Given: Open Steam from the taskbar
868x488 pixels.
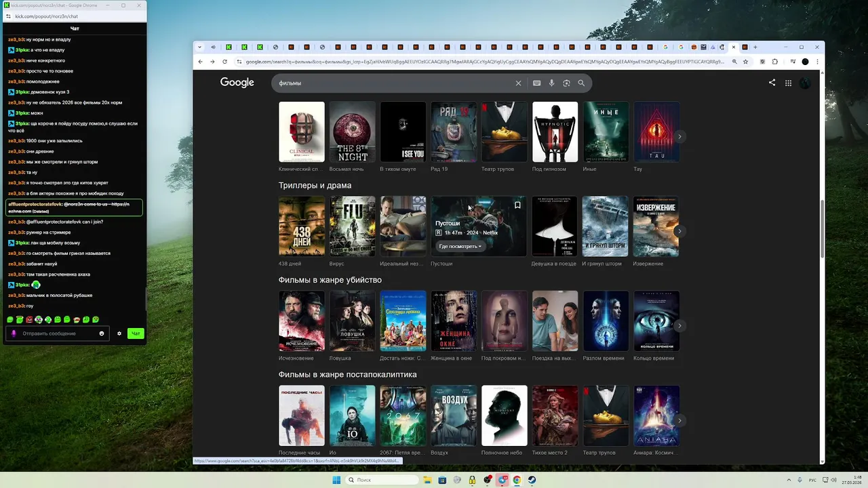Looking at the screenshot, I should click(532, 480).
